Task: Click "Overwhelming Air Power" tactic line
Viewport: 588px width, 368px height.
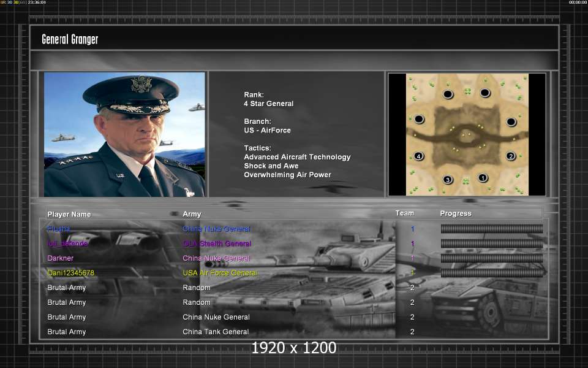Action: click(288, 175)
